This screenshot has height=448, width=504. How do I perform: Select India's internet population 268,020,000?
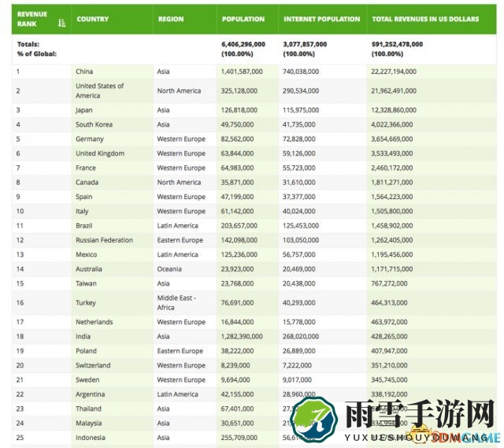(301, 336)
